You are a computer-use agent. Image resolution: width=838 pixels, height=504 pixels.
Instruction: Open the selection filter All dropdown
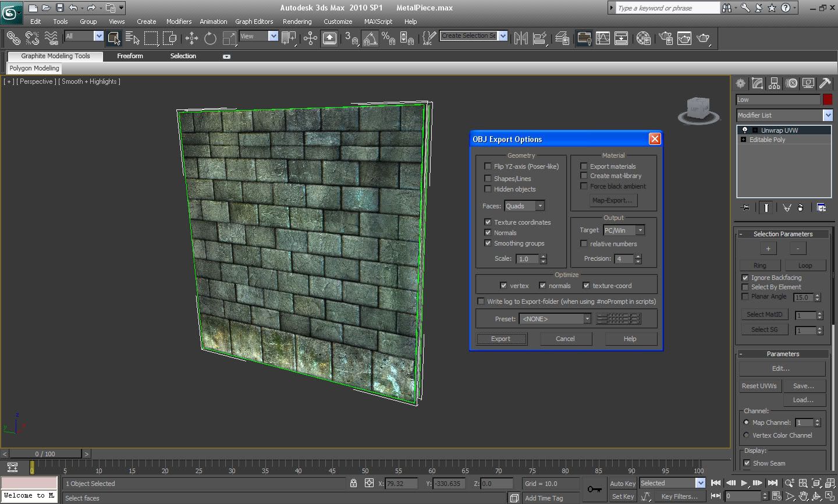[84, 36]
